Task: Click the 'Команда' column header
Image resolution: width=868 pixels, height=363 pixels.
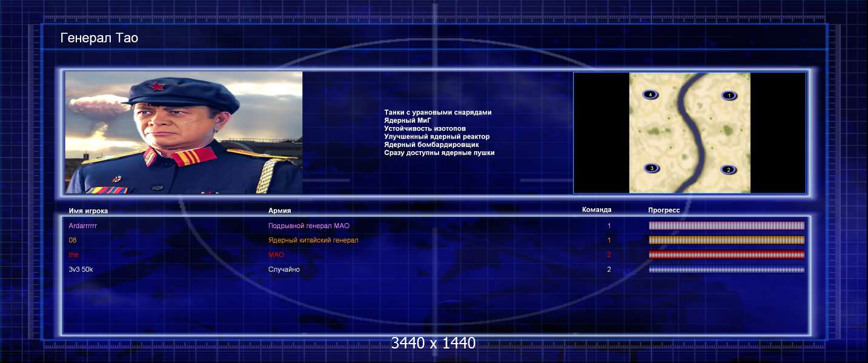Action: click(597, 210)
